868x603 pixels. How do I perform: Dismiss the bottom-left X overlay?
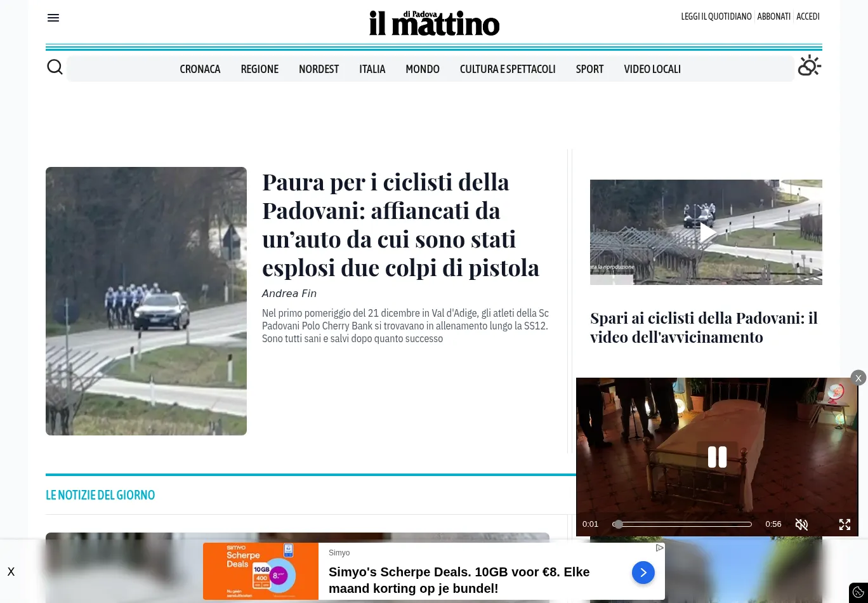(x=11, y=571)
